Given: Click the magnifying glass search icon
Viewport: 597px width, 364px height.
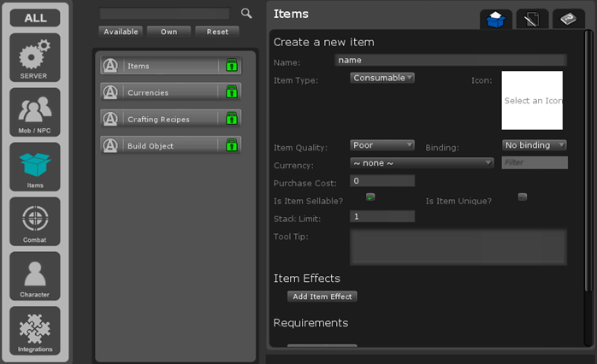Looking at the screenshot, I should tap(246, 14).
